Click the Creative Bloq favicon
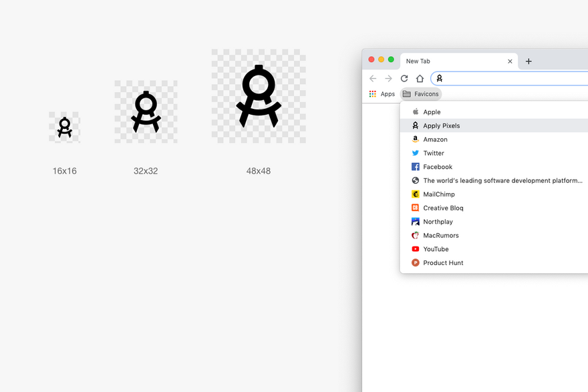 pyautogui.click(x=415, y=208)
